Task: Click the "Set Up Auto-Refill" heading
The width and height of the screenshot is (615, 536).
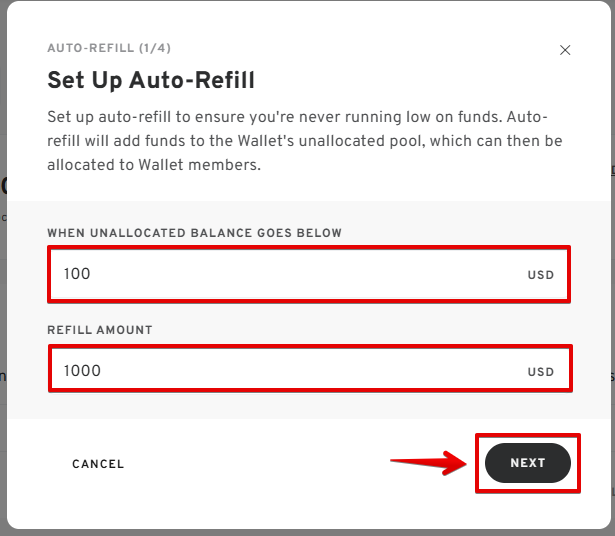Action: (x=151, y=80)
